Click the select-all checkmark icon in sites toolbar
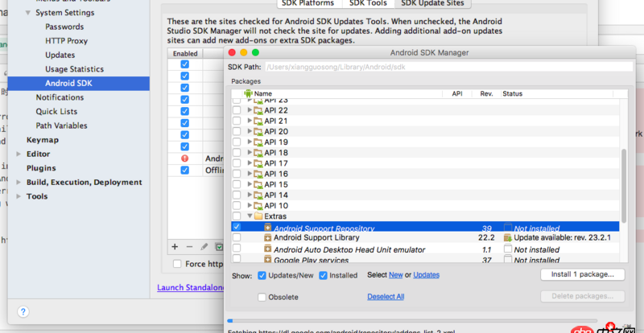 point(220,247)
